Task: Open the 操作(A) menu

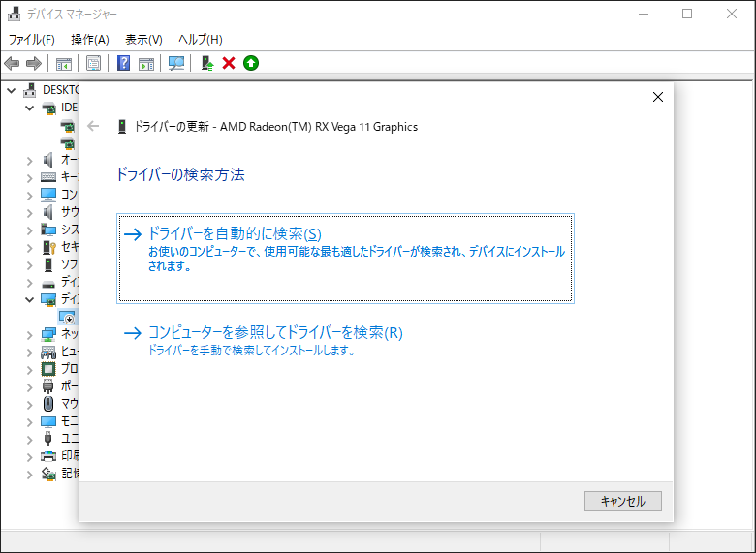Action: pos(90,40)
